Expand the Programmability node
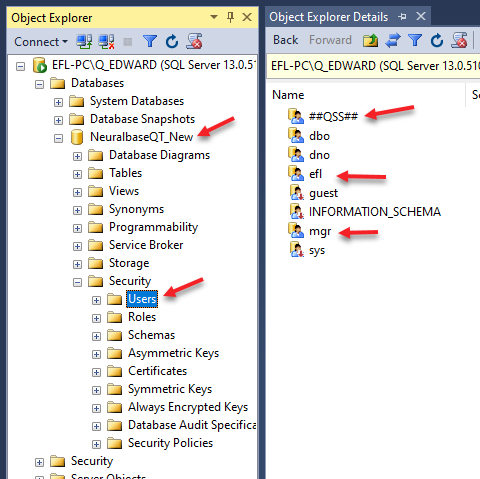Viewport: 480px width, 479px height. [77, 228]
